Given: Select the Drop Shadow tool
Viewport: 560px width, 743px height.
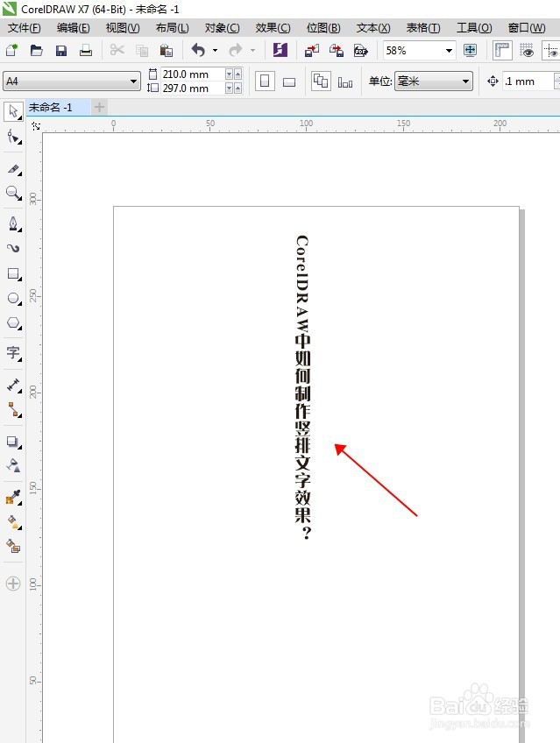Looking at the screenshot, I should tap(13, 442).
